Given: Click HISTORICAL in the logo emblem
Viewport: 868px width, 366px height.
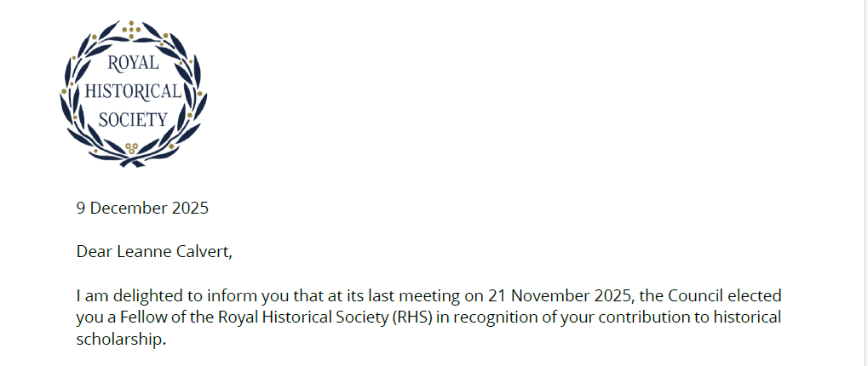Looking at the screenshot, I should pyautogui.click(x=133, y=91).
